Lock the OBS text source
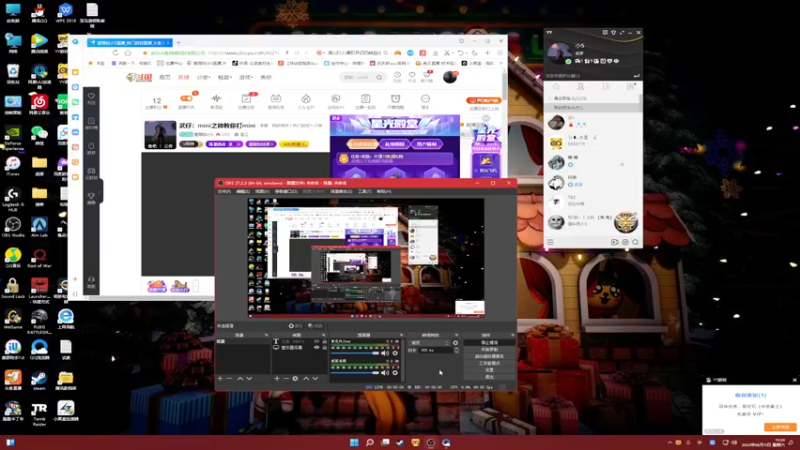The width and height of the screenshot is (800, 450). tap(324, 341)
